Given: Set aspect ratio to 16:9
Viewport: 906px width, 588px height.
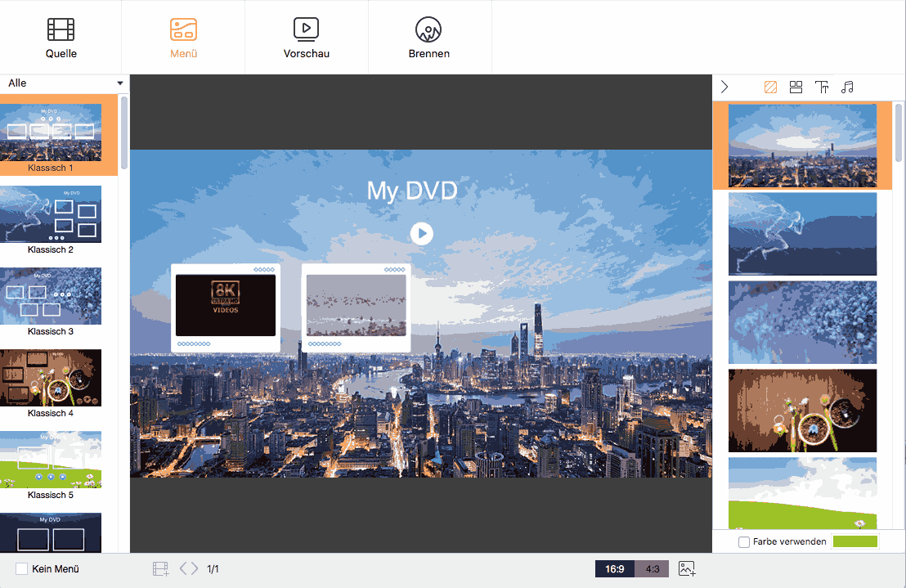Looking at the screenshot, I should [615, 569].
